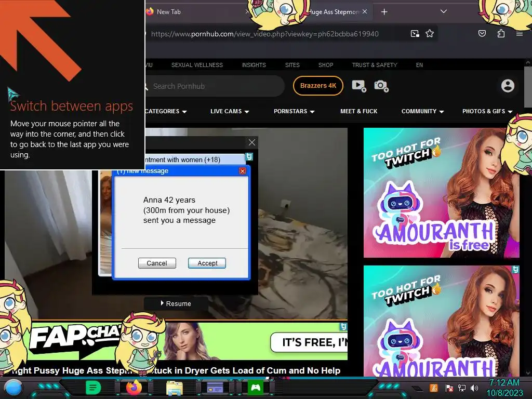This screenshot has width=532, height=399.
Task: Open the Start orb on taskbar
Action: [12, 388]
